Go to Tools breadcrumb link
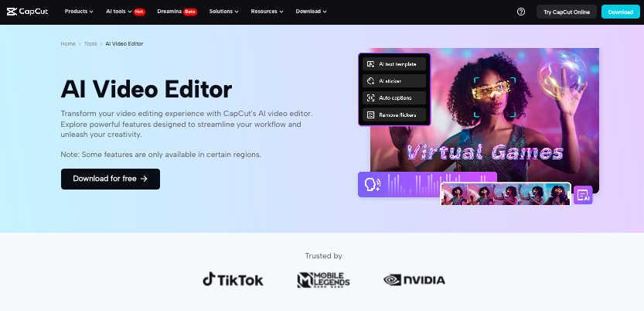 tap(90, 43)
